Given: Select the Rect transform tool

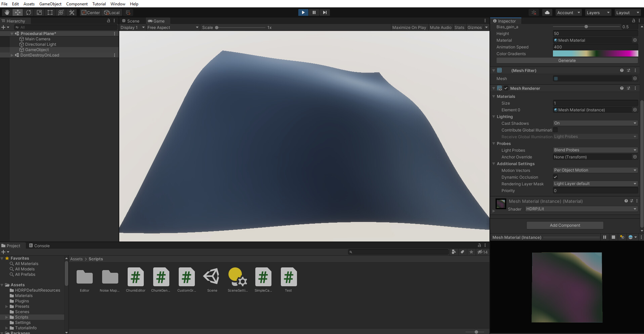Looking at the screenshot, I should pyautogui.click(x=50, y=12).
